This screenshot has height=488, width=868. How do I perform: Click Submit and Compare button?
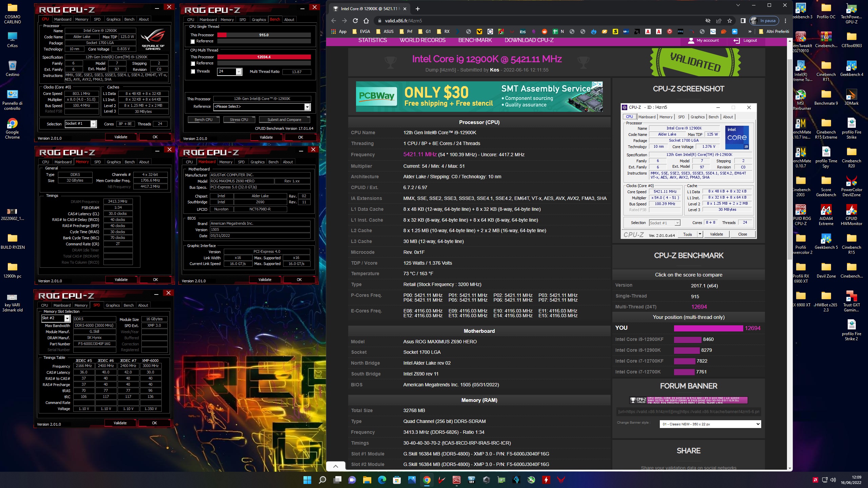point(284,120)
